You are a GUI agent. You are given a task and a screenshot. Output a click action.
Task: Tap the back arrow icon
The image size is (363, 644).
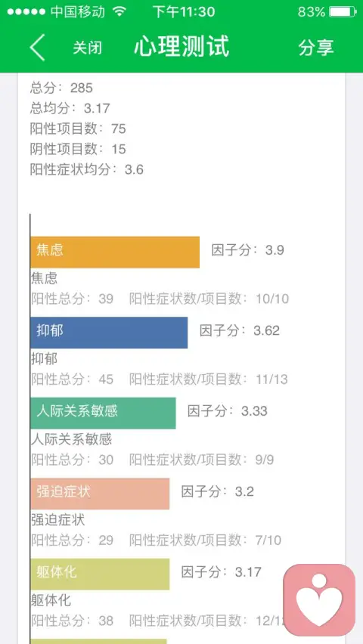point(37,48)
